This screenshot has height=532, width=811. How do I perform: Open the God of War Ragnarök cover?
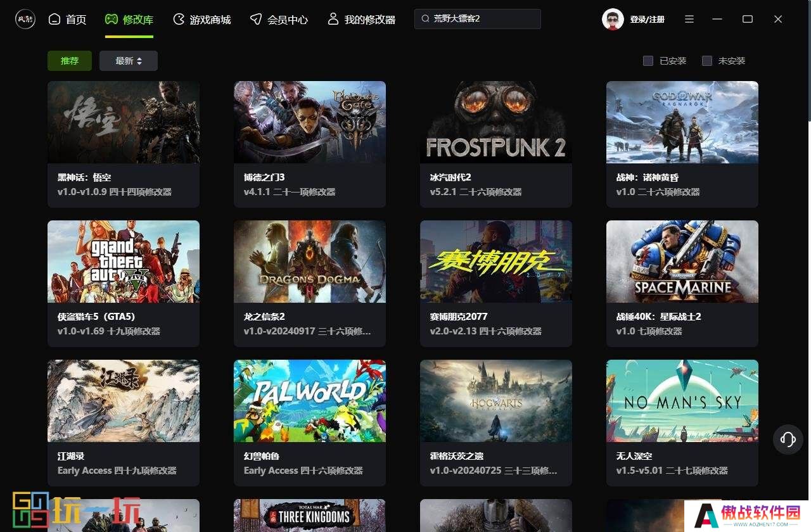click(x=682, y=122)
